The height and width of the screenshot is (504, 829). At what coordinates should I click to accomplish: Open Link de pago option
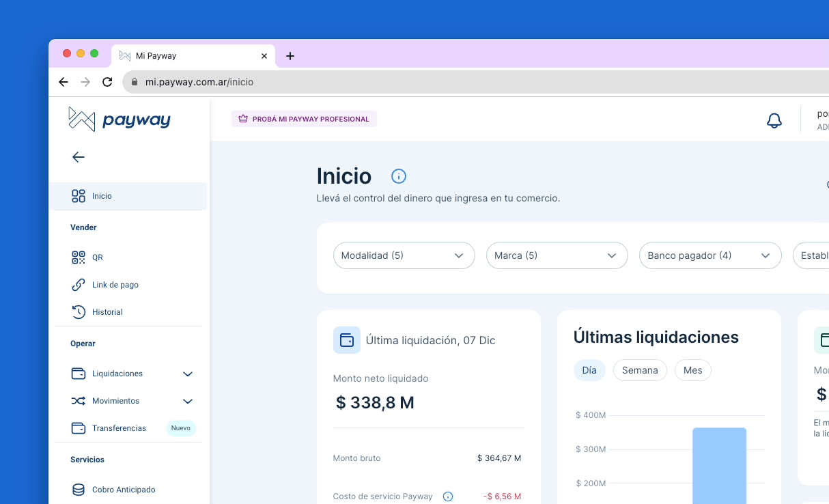(x=115, y=285)
